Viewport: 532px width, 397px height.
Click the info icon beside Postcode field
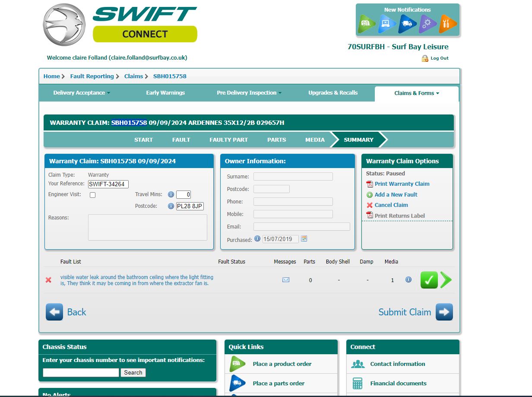[x=171, y=206]
